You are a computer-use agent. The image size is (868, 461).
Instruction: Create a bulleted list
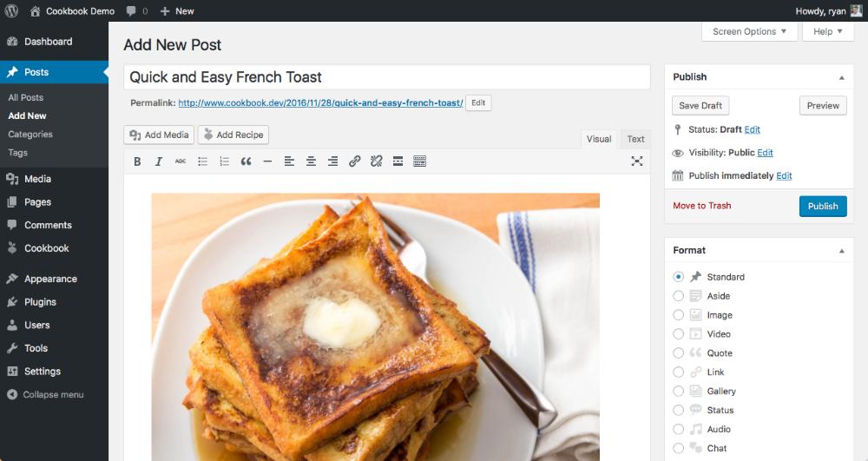pos(202,161)
